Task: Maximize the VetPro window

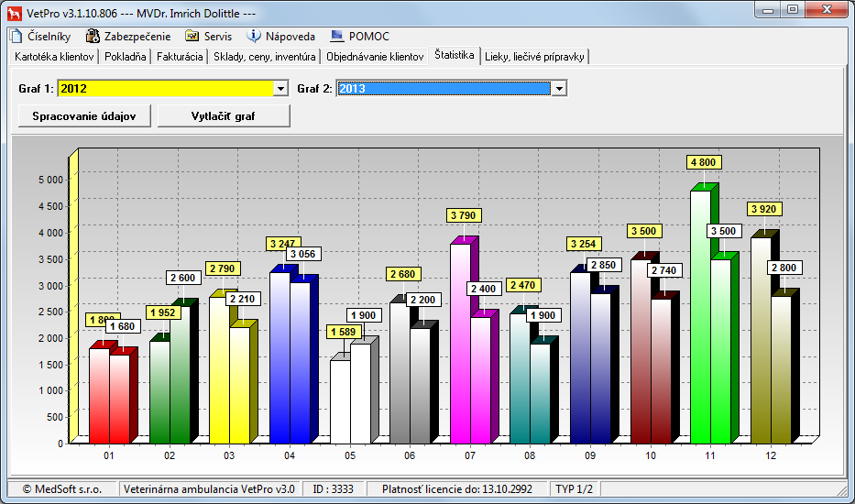Action: tap(793, 10)
